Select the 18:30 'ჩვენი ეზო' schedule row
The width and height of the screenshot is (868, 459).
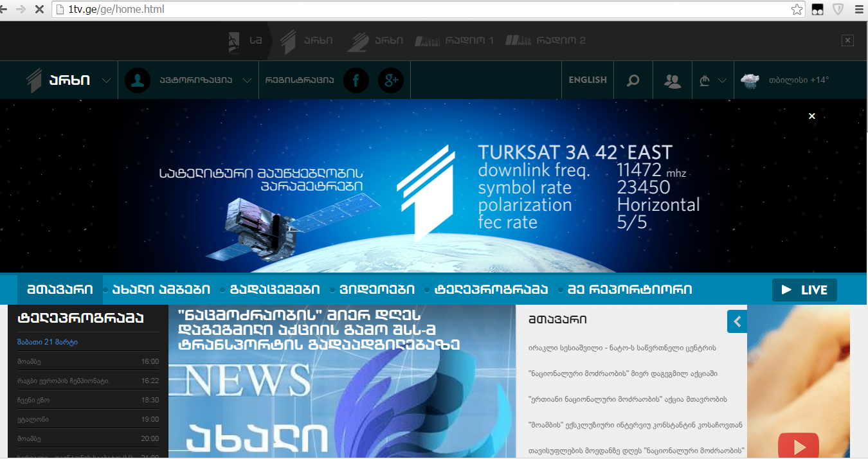coord(88,400)
